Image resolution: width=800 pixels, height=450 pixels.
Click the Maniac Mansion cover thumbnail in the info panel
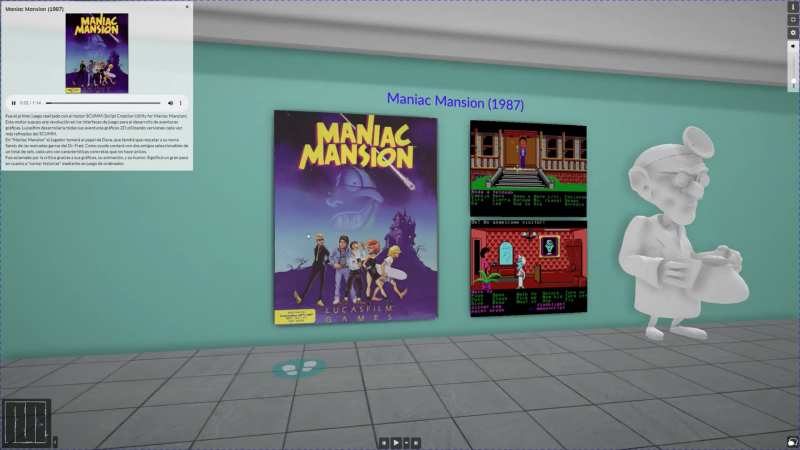97,53
